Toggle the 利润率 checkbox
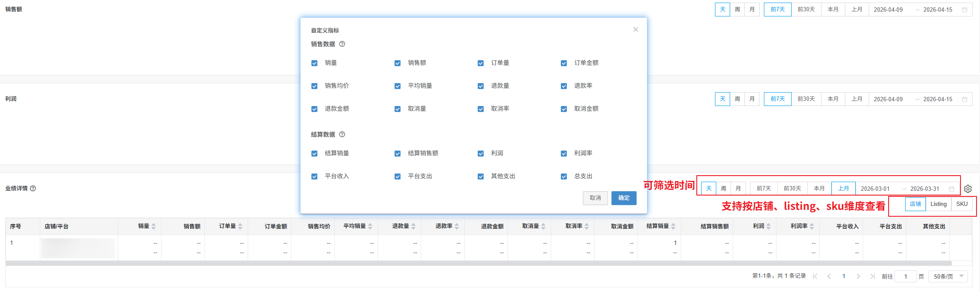This screenshot has width=980, height=292. pos(564,154)
